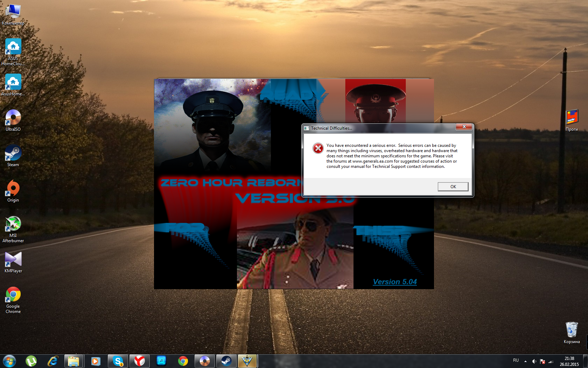Click OK in the Technical Difficulties dialog
The image size is (588, 368).
coord(453,186)
